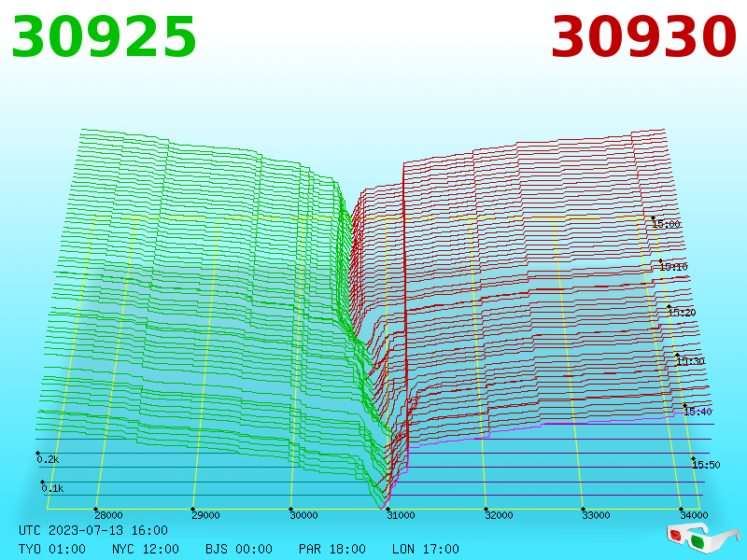The image size is (747, 560).
Task: Click the 30000 price axis label
Action: [303, 515]
